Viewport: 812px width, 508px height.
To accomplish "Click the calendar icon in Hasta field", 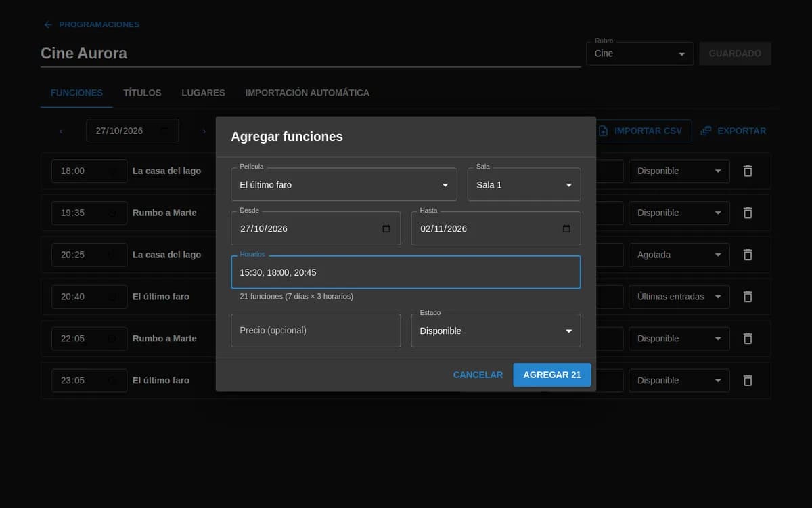I will (566, 228).
